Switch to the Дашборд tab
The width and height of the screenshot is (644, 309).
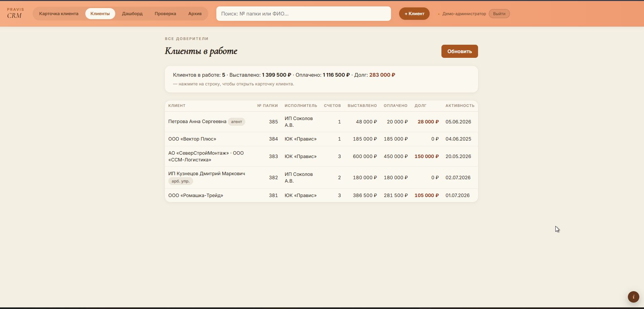(132, 14)
